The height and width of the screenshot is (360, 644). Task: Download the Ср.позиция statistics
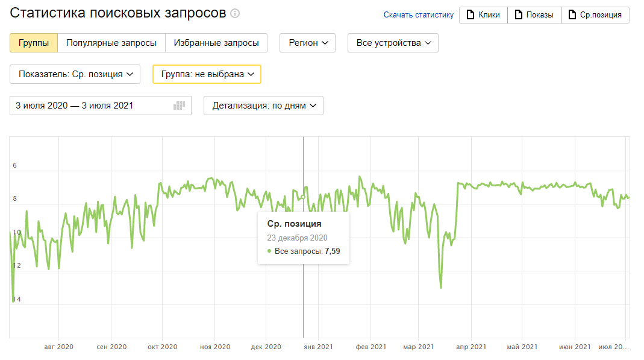595,15
